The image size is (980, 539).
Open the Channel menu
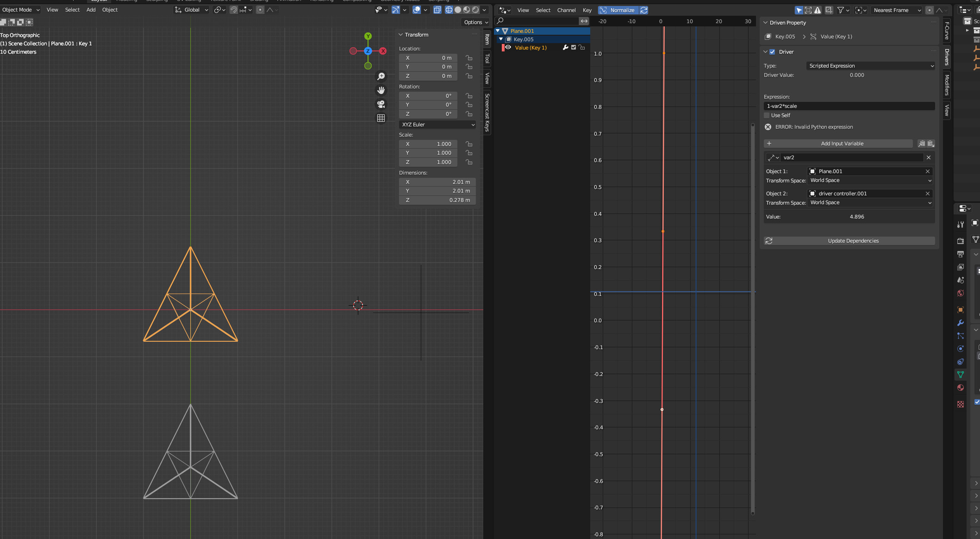pyautogui.click(x=566, y=10)
